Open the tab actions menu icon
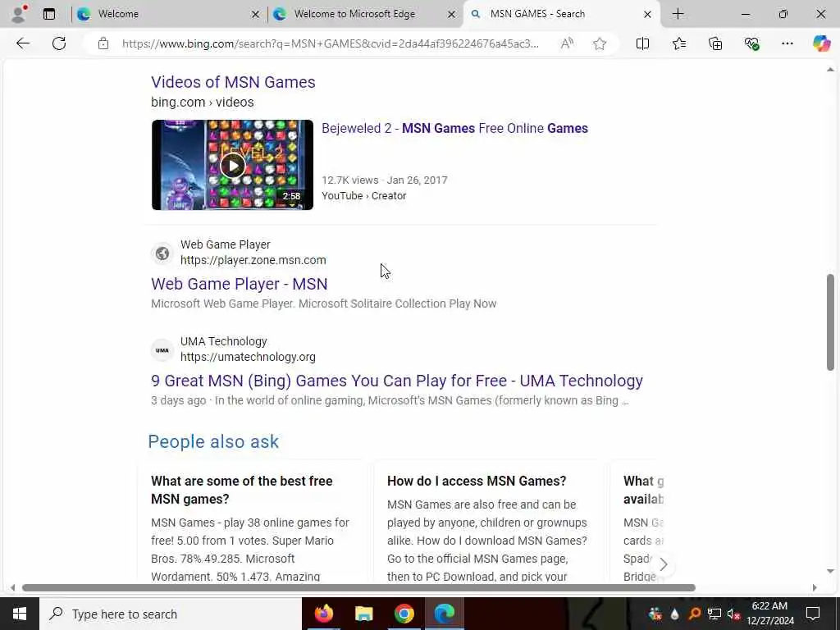Viewport: 840px width, 630px height. pyautogui.click(x=49, y=14)
